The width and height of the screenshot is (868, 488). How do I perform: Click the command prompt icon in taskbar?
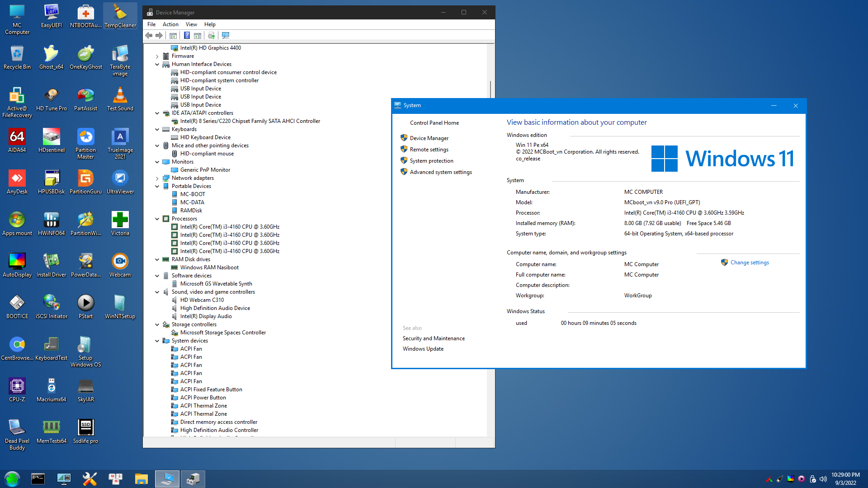click(x=38, y=479)
